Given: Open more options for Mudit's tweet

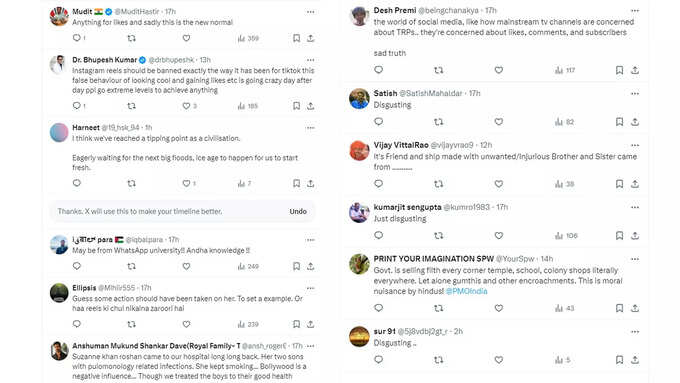Looking at the screenshot, I should point(311,12).
